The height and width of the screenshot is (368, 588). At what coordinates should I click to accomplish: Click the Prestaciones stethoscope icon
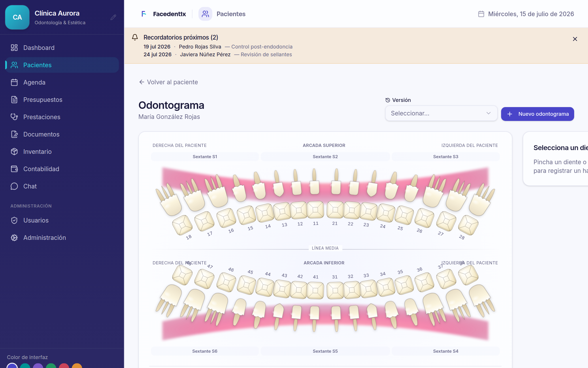[x=14, y=117]
